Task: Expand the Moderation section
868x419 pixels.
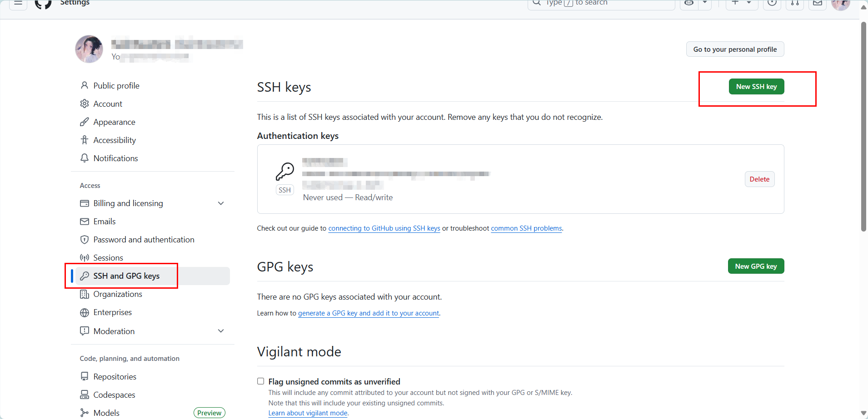Action: tap(221, 331)
